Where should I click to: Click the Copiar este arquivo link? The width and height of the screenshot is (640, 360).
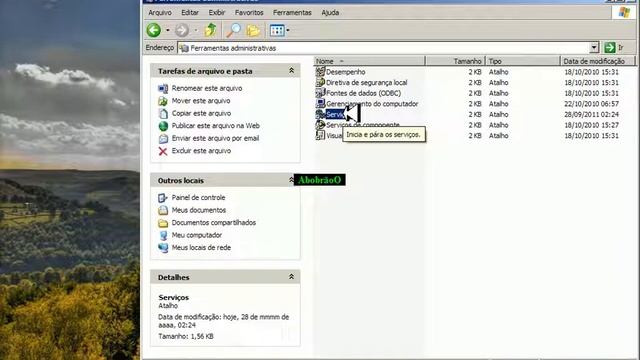[x=201, y=113]
